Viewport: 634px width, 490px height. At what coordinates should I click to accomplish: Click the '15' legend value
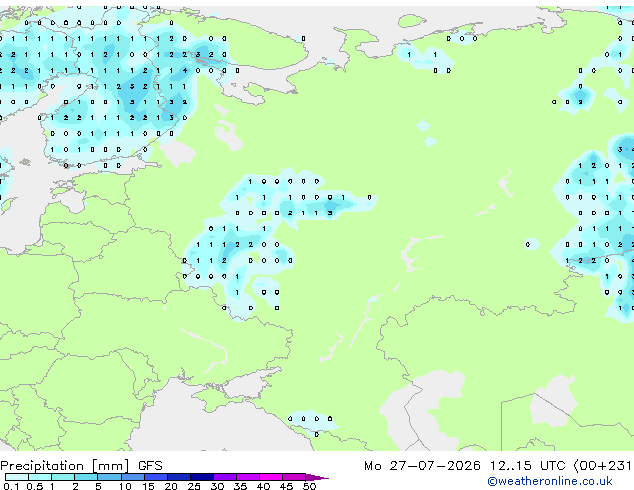pyautogui.click(x=148, y=486)
